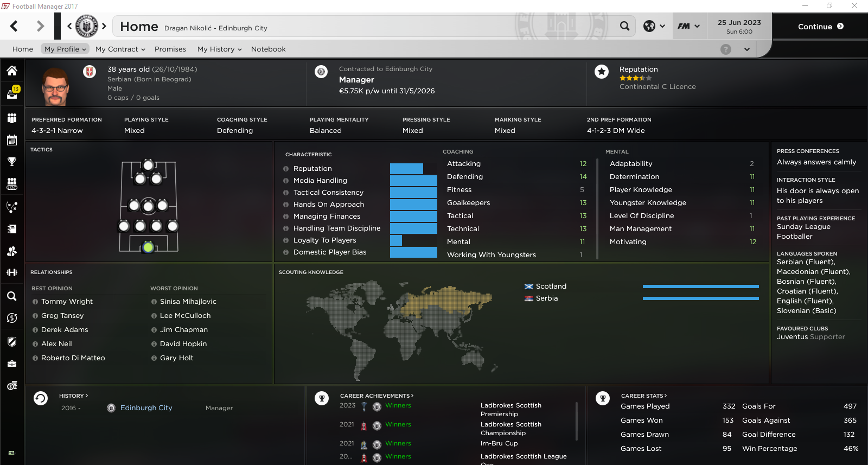
Task: Open Sinisa Mihajlovic's profile link
Action: pyautogui.click(x=188, y=302)
